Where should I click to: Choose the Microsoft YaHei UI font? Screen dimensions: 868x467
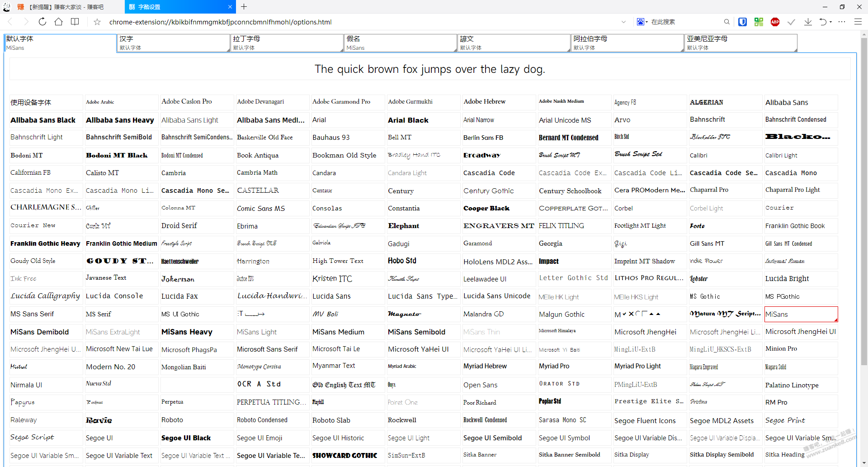(x=423, y=349)
